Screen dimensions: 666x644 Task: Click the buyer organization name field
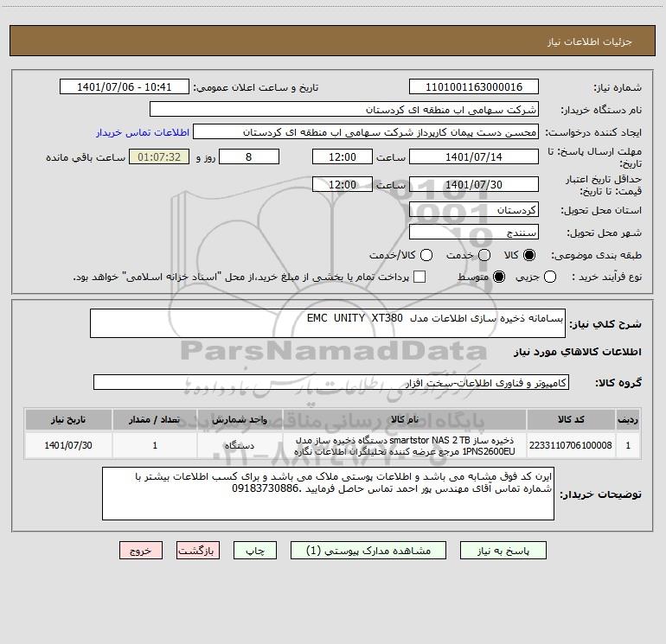tap(344, 110)
